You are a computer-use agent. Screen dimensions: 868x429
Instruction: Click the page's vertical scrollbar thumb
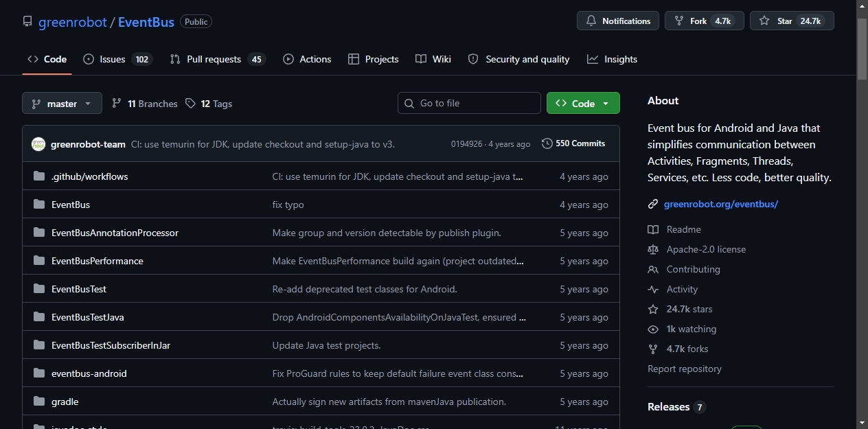pos(862,48)
